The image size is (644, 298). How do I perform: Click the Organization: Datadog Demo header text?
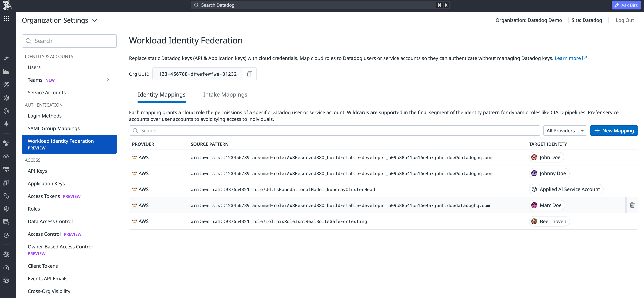tap(529, 20)
